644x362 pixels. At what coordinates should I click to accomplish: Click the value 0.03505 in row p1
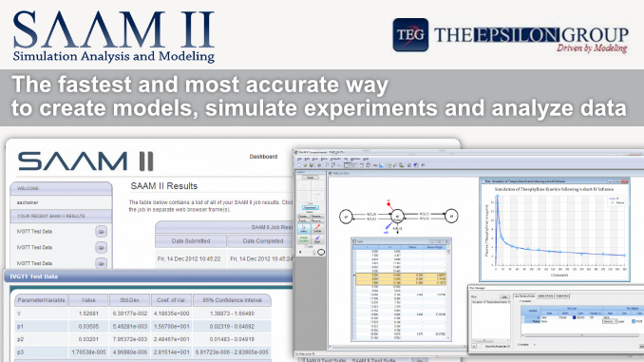(x=88, y=326)
